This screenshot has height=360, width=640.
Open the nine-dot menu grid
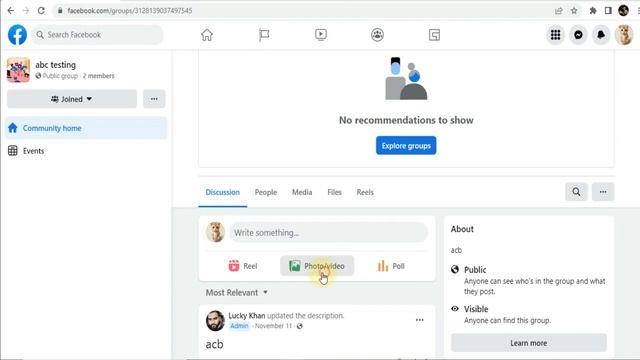556,35
